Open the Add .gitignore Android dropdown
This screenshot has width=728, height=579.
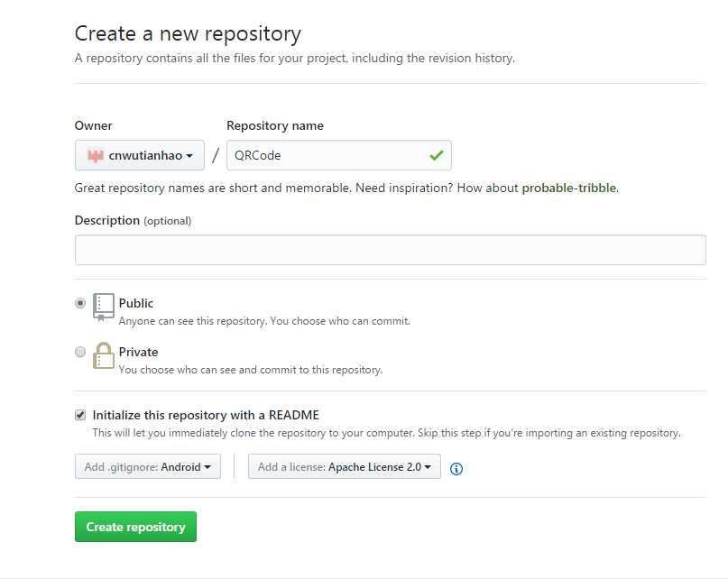pos(148,466)
